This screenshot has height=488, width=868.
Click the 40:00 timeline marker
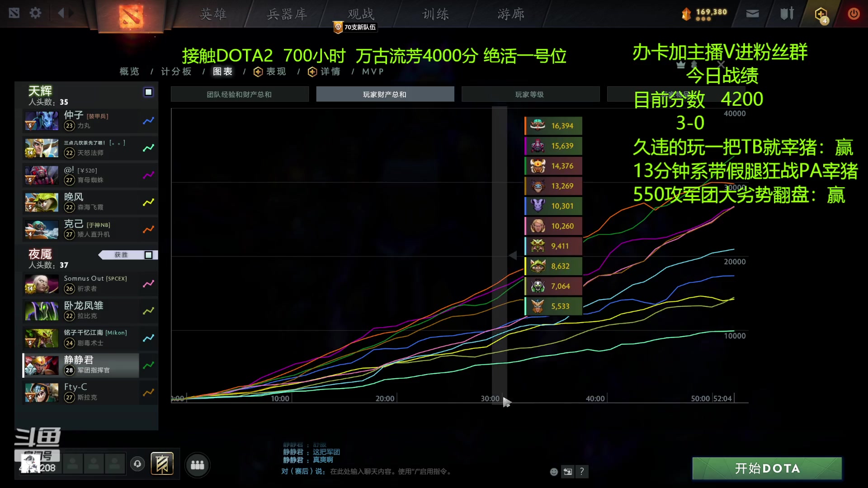click(595, 399)
